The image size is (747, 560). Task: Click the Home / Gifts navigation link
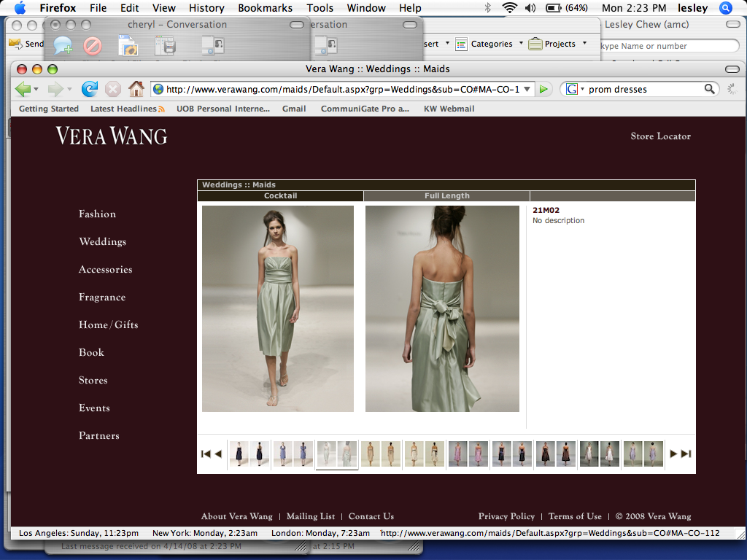(108, 324)
